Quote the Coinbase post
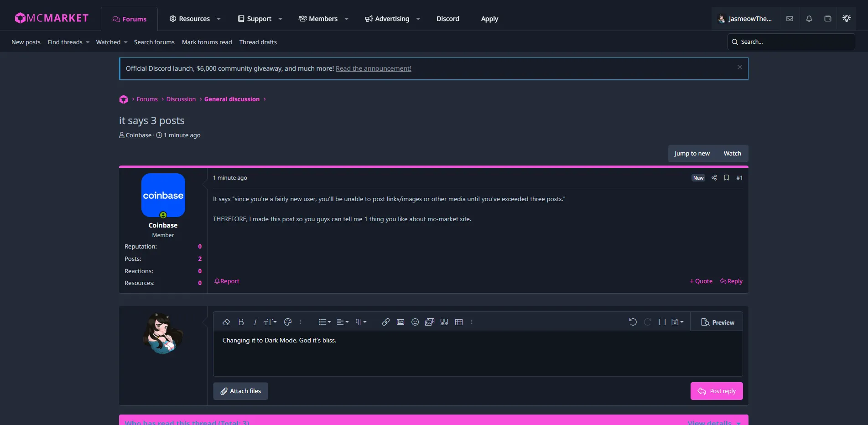This screenshot has height=425, width=868. coord(701,281)
